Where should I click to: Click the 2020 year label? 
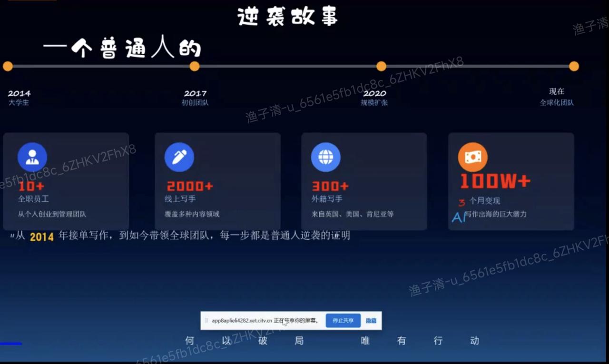point(374,93)
